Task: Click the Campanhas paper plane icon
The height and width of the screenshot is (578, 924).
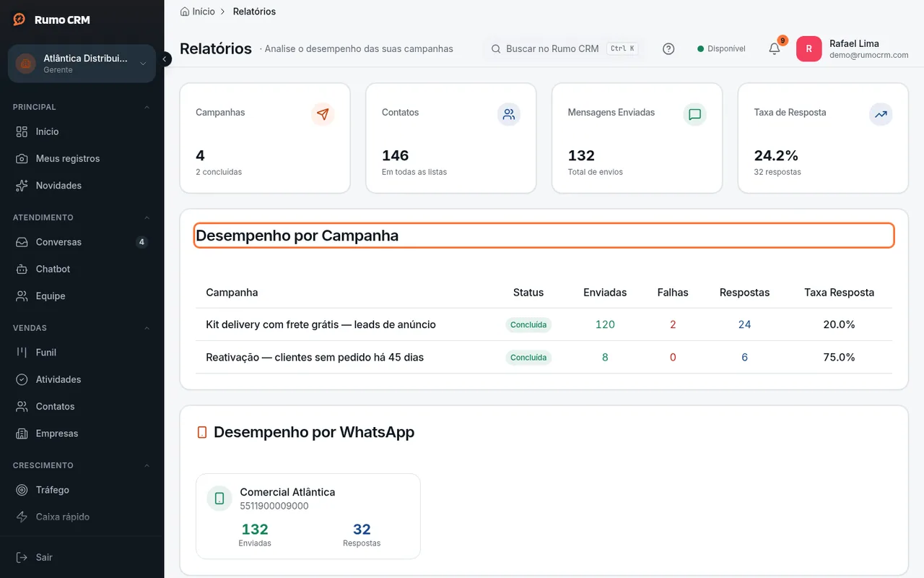Action: 323,114
